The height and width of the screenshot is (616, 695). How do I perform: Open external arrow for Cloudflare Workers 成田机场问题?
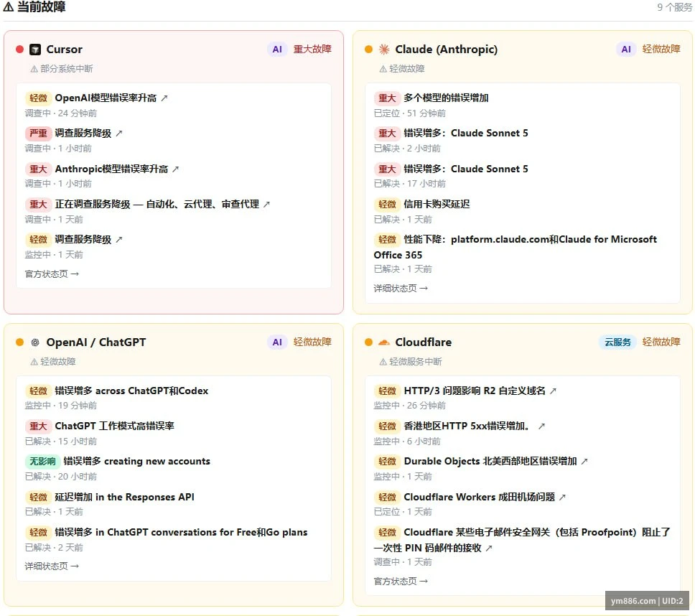562,498
